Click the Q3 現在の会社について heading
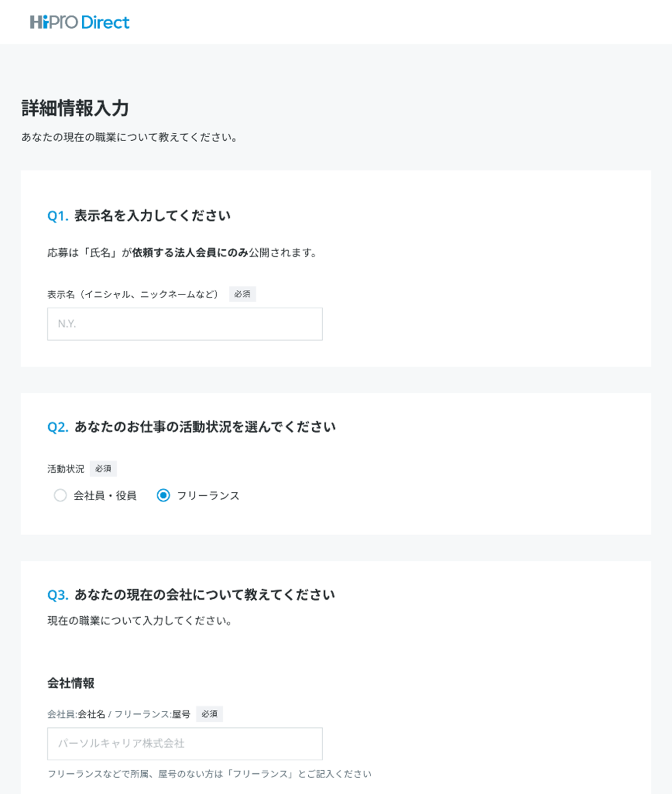This screenshot has height=794, width=672. point(191,594)
